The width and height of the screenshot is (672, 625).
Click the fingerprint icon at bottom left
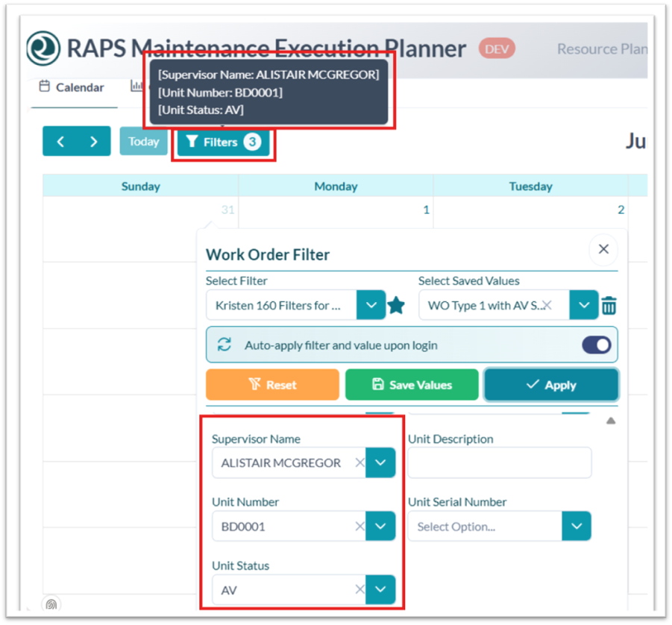click(51, 604)
